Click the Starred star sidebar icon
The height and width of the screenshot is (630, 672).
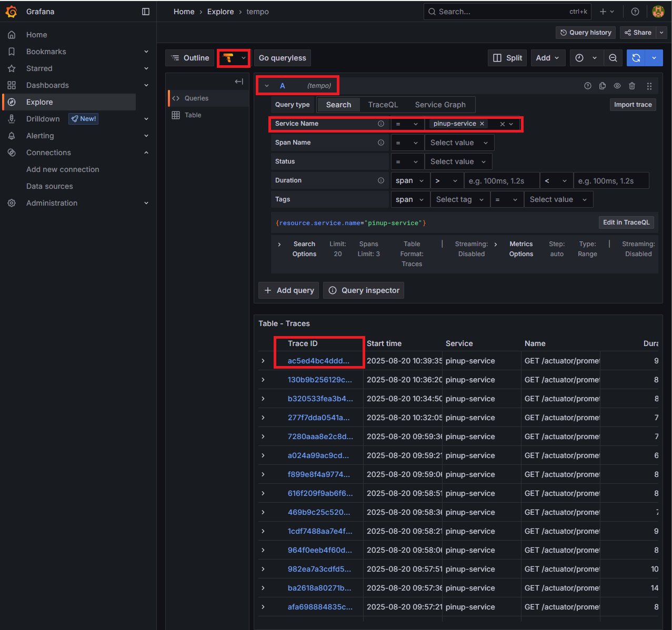12,68
